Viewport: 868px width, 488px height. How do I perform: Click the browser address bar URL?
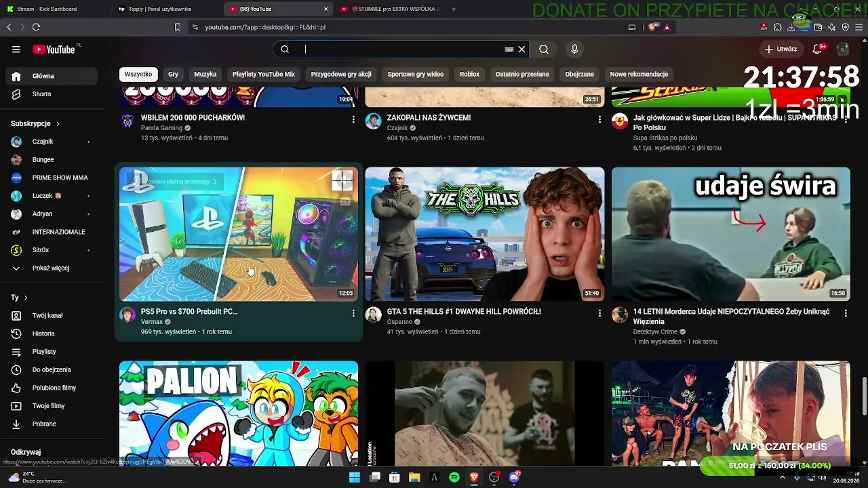[265, 27]
